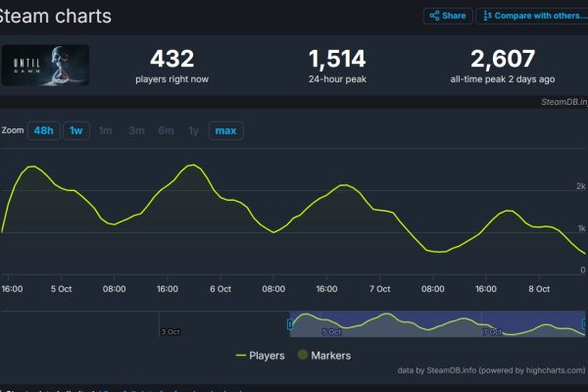588x392 pixels.
Task: Grab the left navigator range handle
Action: pos(290,323)
